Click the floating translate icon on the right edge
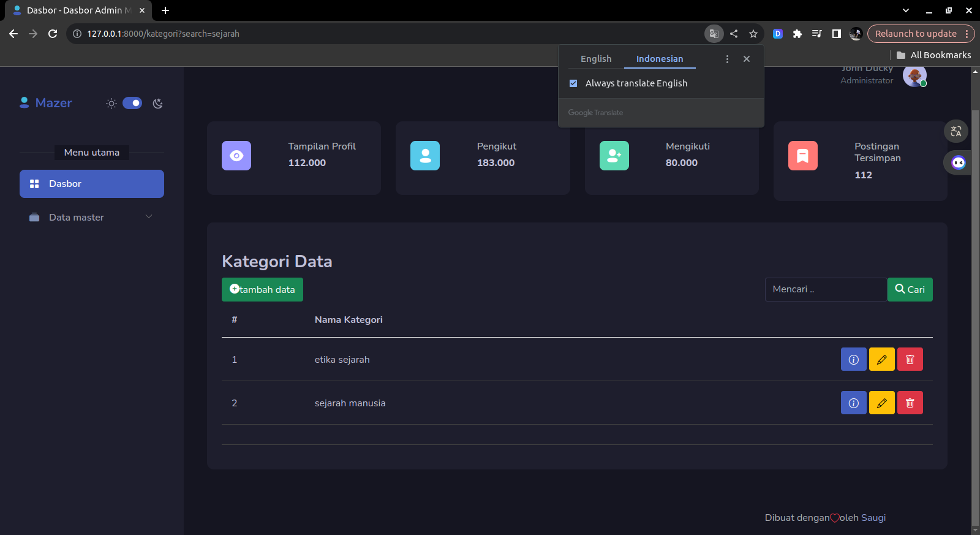The height and width of the screenshot is (535, 980). [956, 131]
